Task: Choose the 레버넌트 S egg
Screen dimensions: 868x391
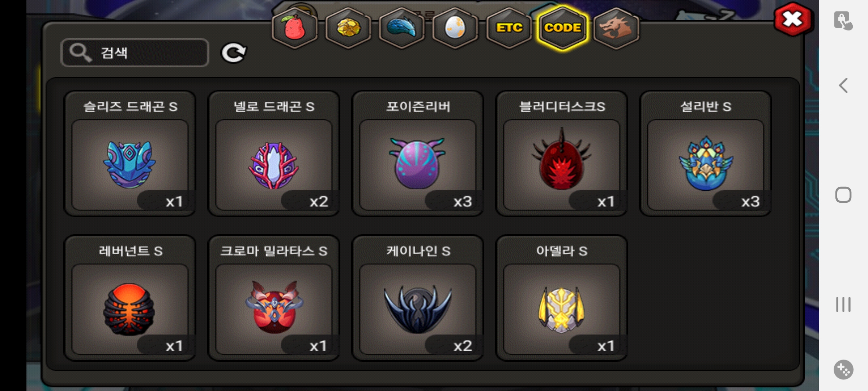Action: click(130, 298)
